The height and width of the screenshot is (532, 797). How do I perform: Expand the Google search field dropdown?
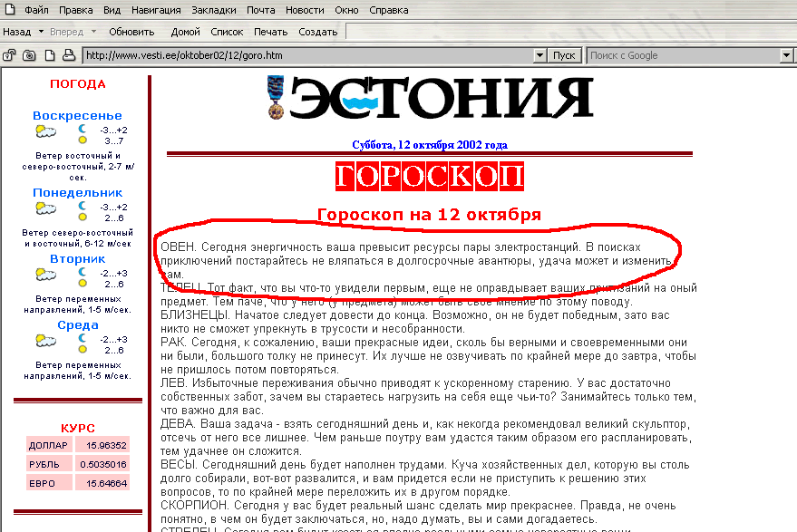[x=786, y=55]
